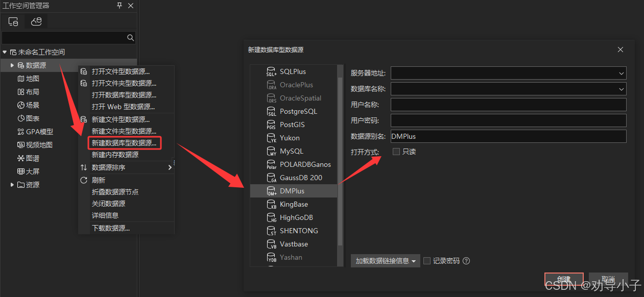Click the 用户名称 input field
This screenshot has height=297, width=644.
[x=508, y=105]
